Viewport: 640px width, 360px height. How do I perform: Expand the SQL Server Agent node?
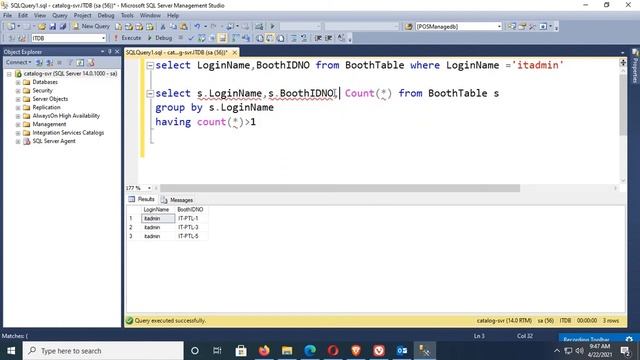click(18, 141)
